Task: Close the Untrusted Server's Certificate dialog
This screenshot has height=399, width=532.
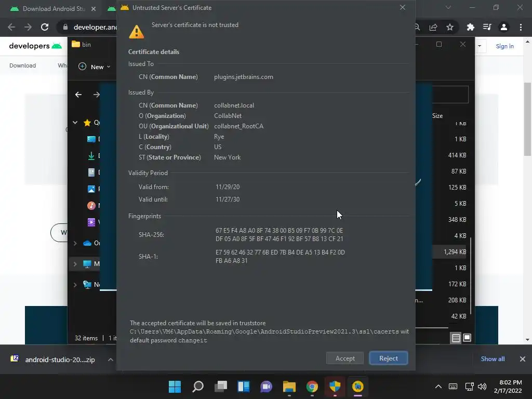Action: (x=403, y=7)
